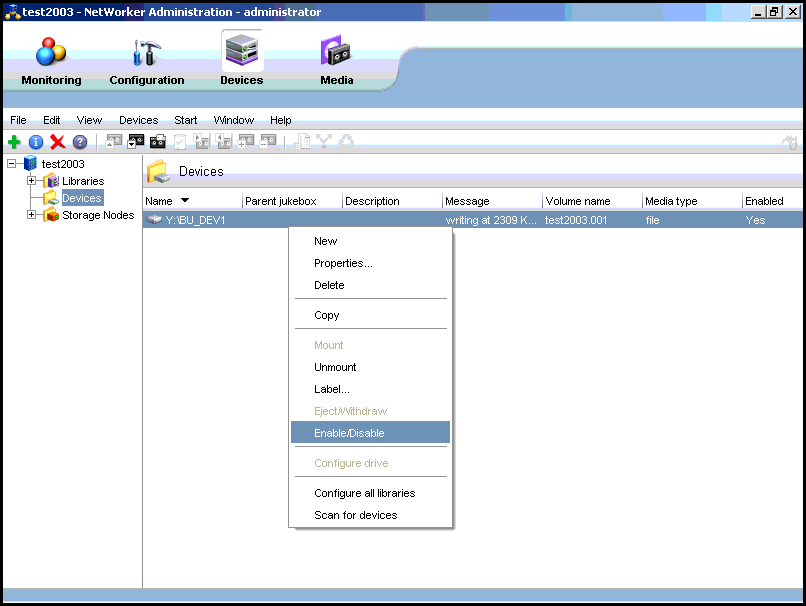Click the 'file' media type cell

(x=652, y=221)
